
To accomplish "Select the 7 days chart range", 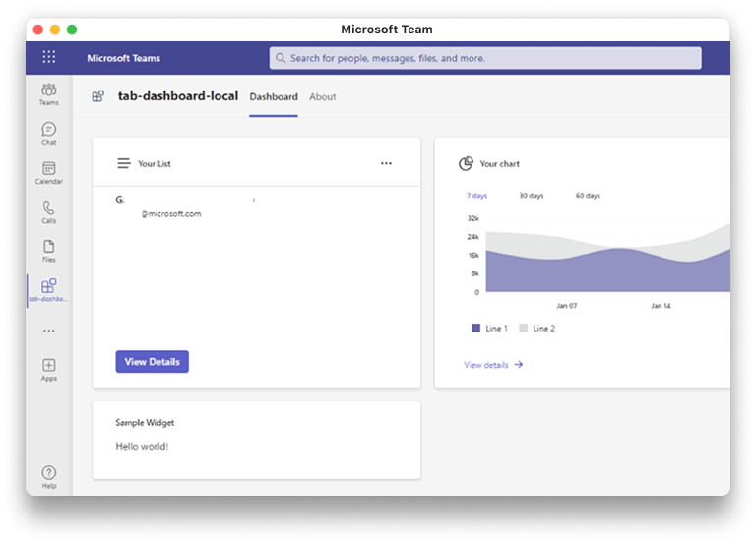I will pos(476,195).
